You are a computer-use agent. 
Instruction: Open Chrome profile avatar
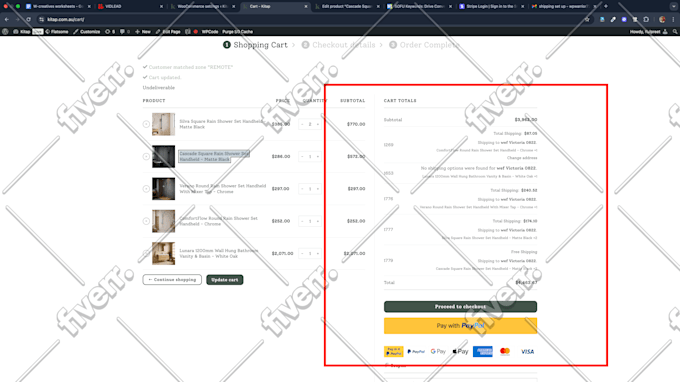pos(662,20)
